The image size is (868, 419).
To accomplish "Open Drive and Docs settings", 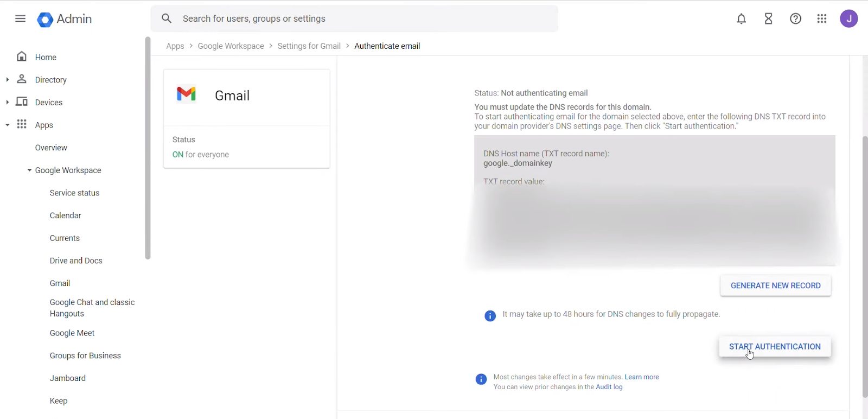I will pos(76,261).
